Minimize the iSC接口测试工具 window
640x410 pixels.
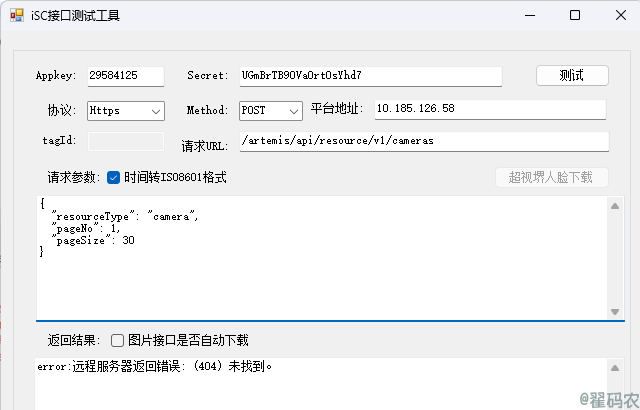[530, 16]
